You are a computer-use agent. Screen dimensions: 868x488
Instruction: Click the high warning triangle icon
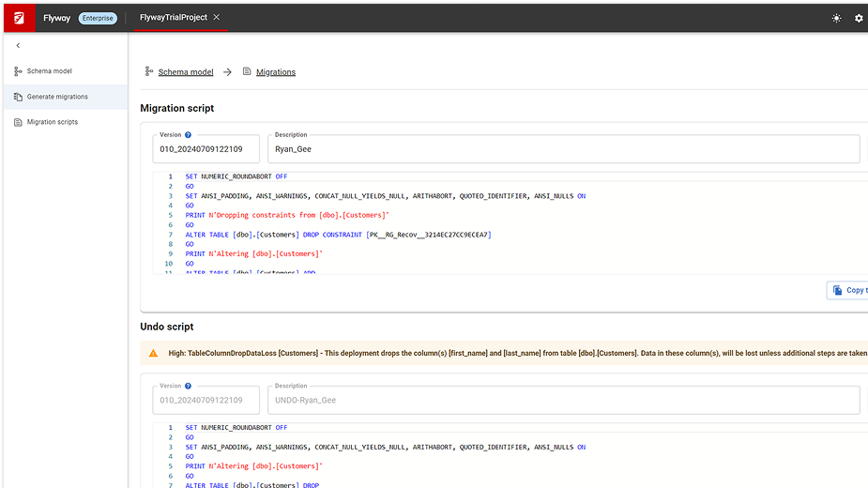(153, 354)
